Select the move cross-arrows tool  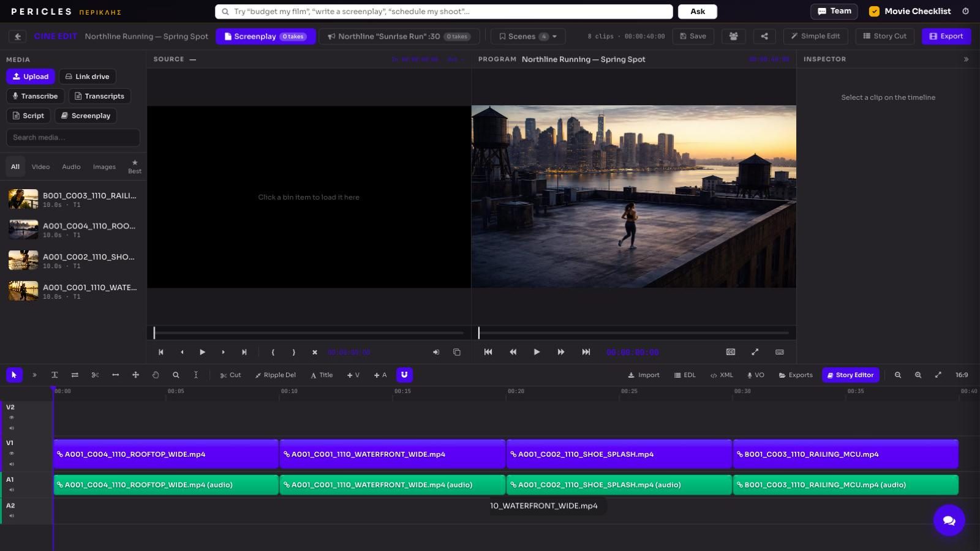point(135,375)
